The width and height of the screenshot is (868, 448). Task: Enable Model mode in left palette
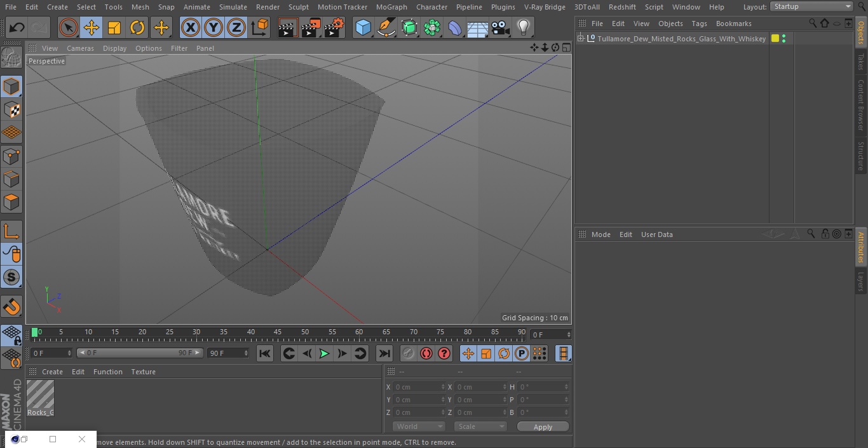pyautogui.click(x=11, y=86)
